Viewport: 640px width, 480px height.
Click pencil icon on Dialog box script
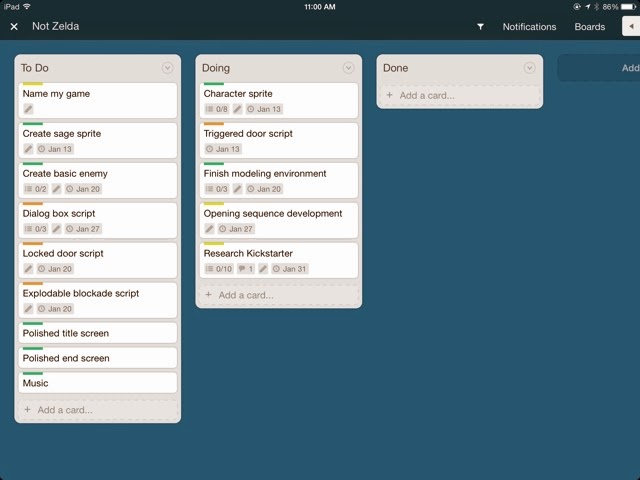56,229
